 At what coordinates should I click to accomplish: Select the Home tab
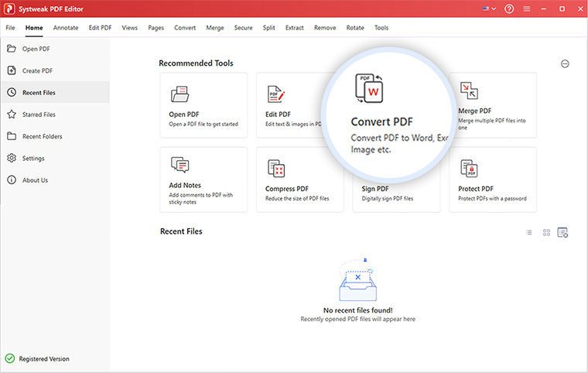coord(34,28)
